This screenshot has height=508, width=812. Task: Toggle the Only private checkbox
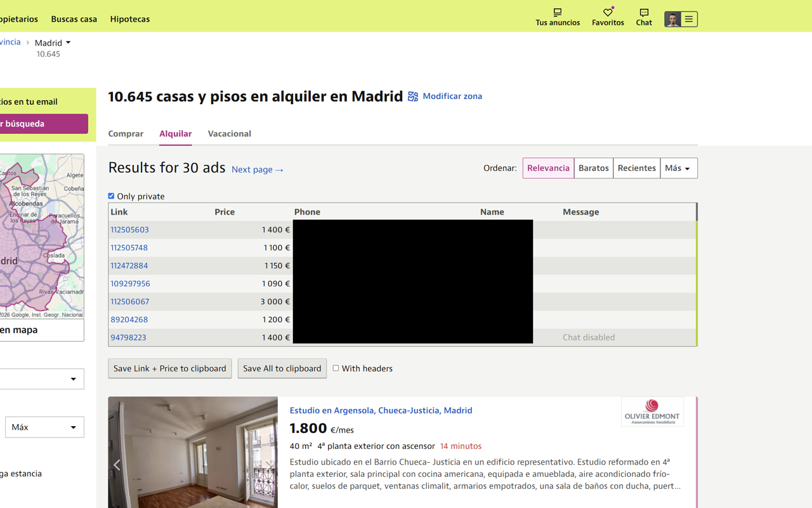click(111, 196)
